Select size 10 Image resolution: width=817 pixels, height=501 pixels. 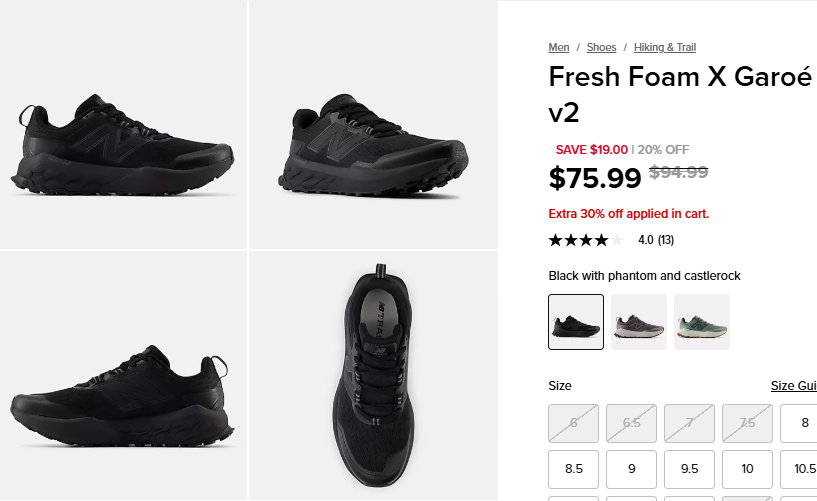click(748, 469)
